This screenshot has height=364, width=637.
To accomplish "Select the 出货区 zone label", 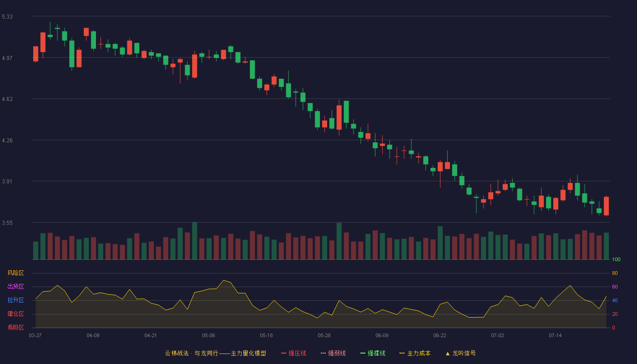I will click(15, 287).
